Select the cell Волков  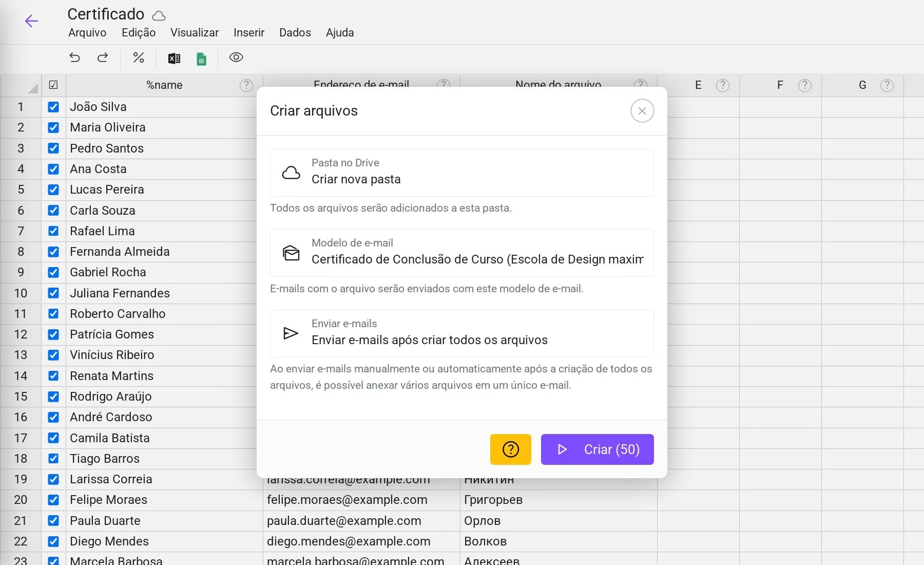pyautogui.click(x=559, y=541)
